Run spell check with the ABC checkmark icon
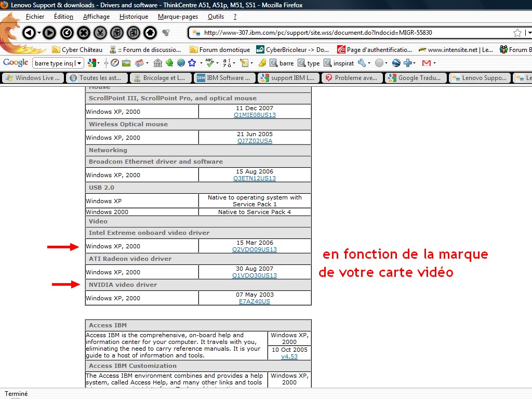The image size is (532, 399). click(x=210, y=63)
